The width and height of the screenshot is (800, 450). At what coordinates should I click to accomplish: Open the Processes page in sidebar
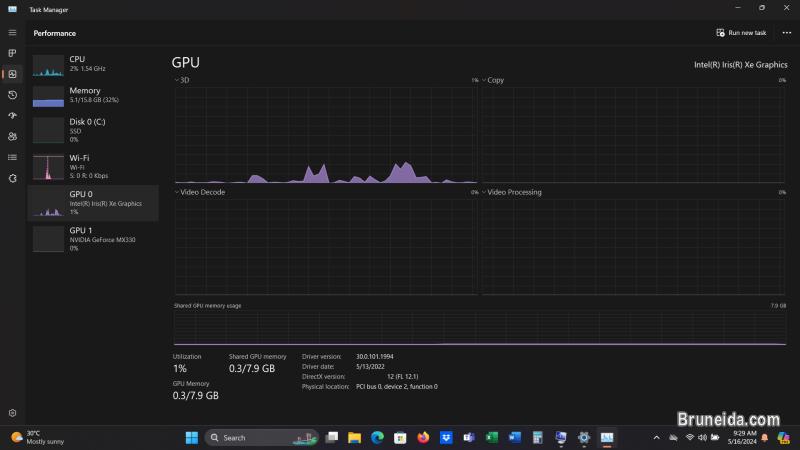(x=12, y=52)
